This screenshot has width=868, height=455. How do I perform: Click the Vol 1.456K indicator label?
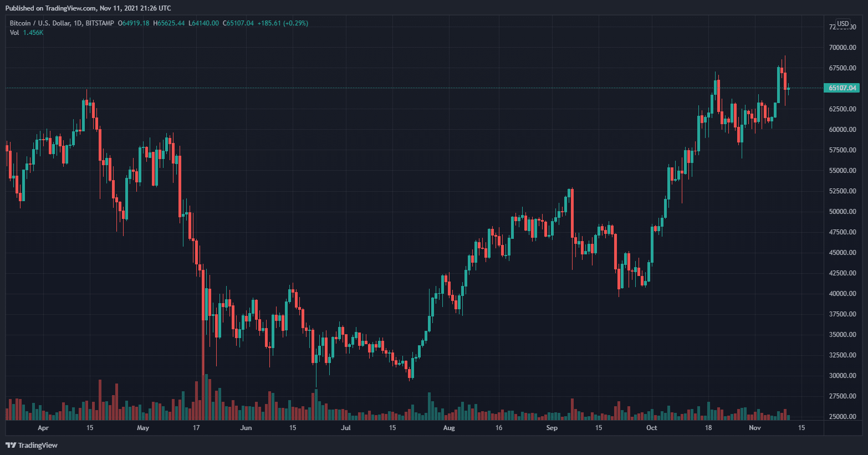[x=27, y=33]
